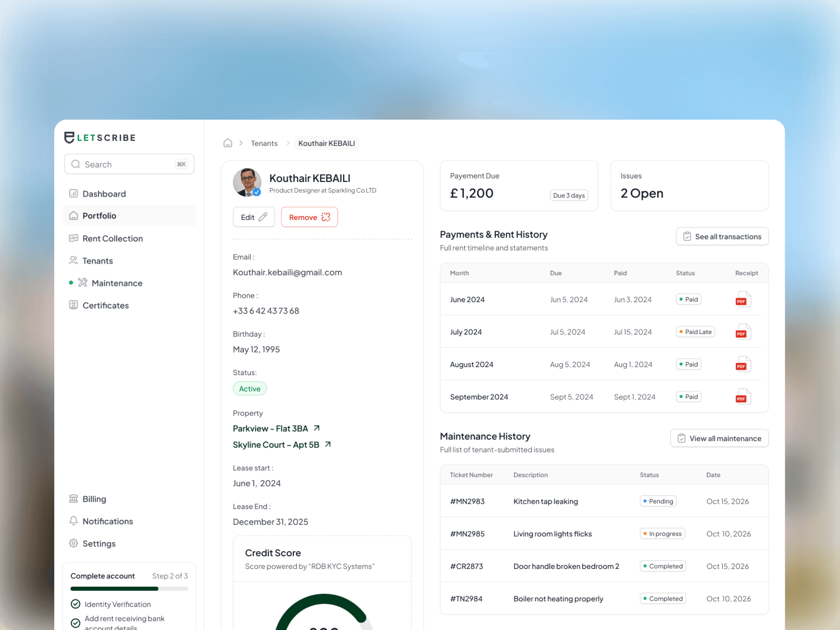Viewport: 840px width, 630px height.
Task: Click the Maintenance tools icon
Action: (x=83, y=283)
